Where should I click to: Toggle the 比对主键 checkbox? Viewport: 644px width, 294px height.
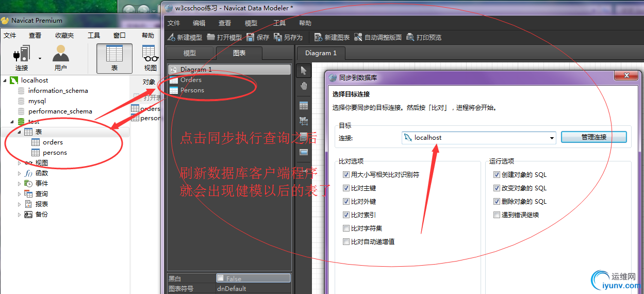(x=346, y=188)
